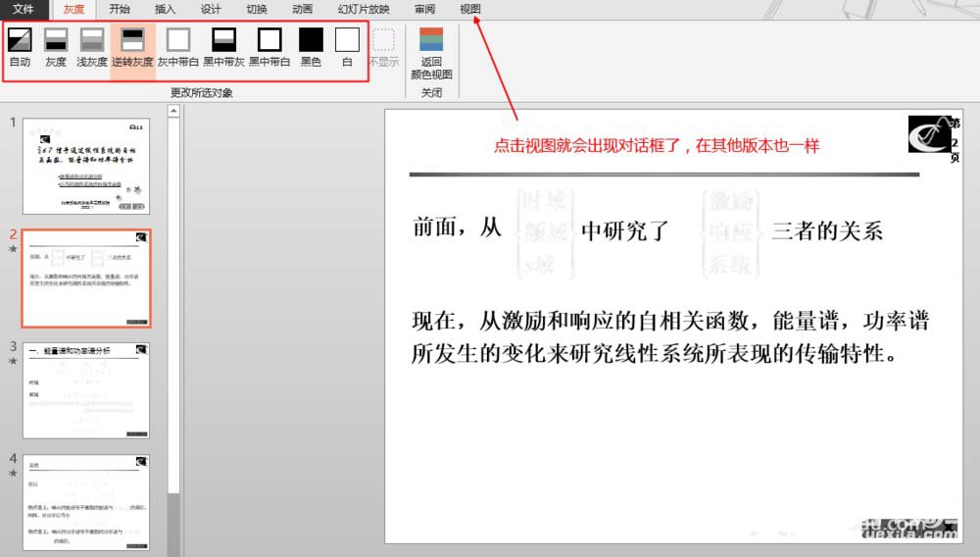Choose the 浅灰度 light grayscale icon
The width and height of the screenshot is (980, 557).
[x=92, y=46]
